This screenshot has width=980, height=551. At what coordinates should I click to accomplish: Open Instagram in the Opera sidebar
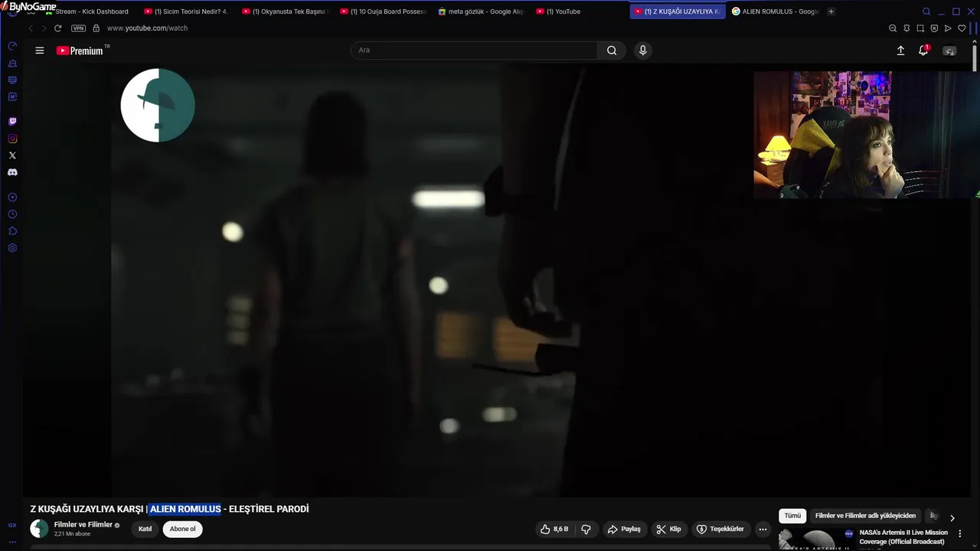12,139
